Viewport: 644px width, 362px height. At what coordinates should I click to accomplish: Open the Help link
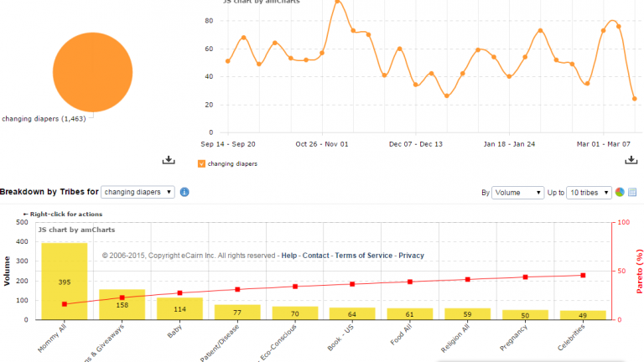[289, 256]
